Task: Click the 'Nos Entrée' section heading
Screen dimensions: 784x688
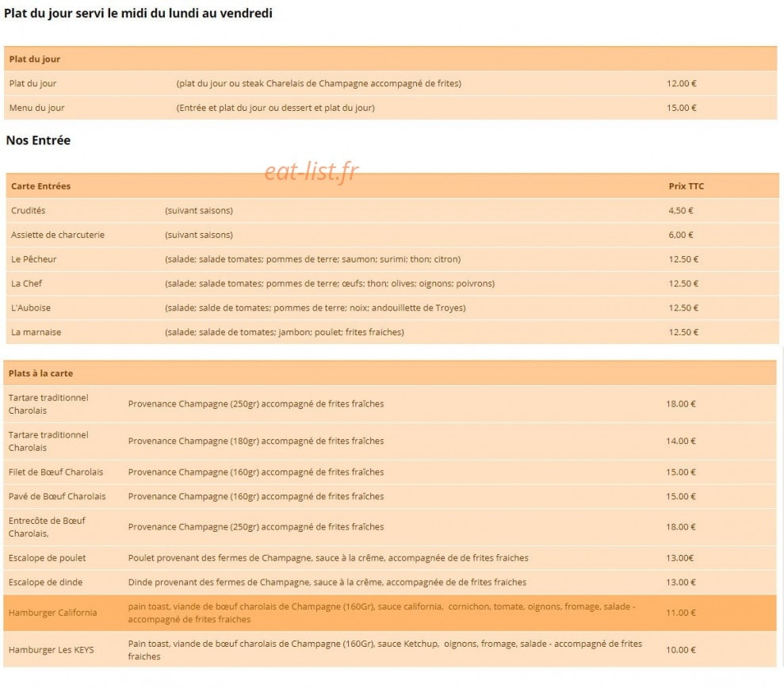Action: click(38, 140)
